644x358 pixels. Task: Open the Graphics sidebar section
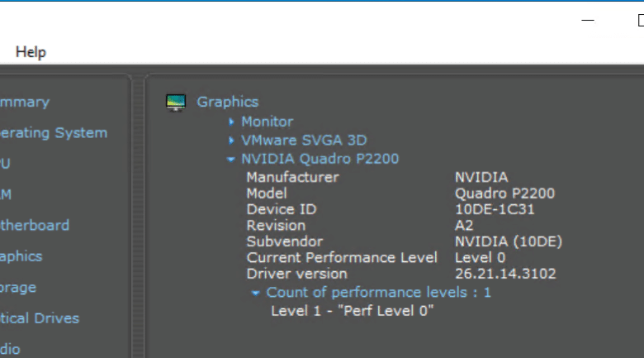pos(21,256)
